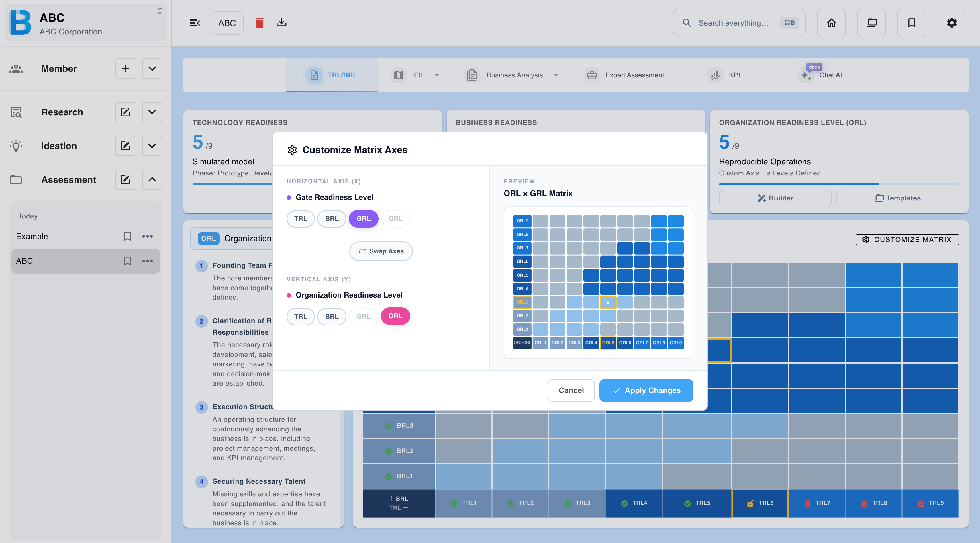Screen dimensions: 980x543
Task: Click the KPI chart icon
Action: click(x=715, y=75)
